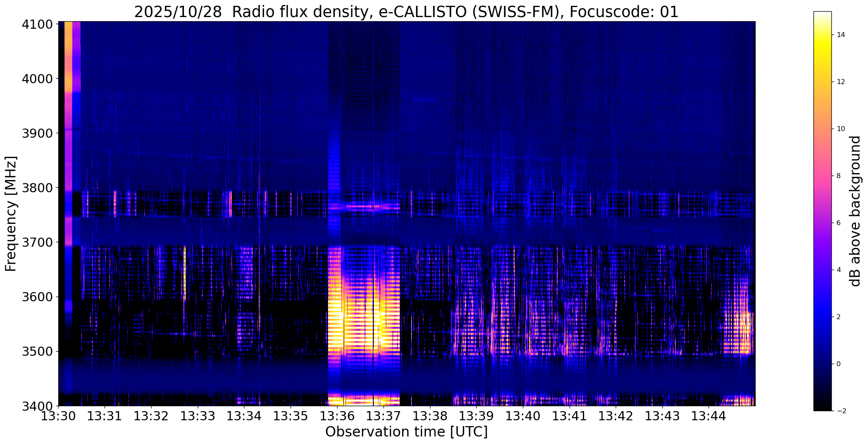Click the 13:30 time tick label

click(58, 416)
